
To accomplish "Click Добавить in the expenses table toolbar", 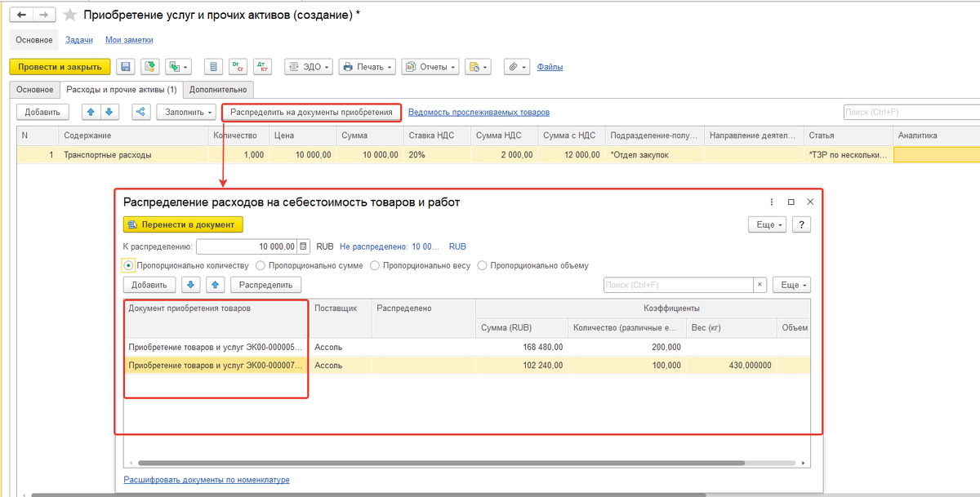I will point(42,112).
